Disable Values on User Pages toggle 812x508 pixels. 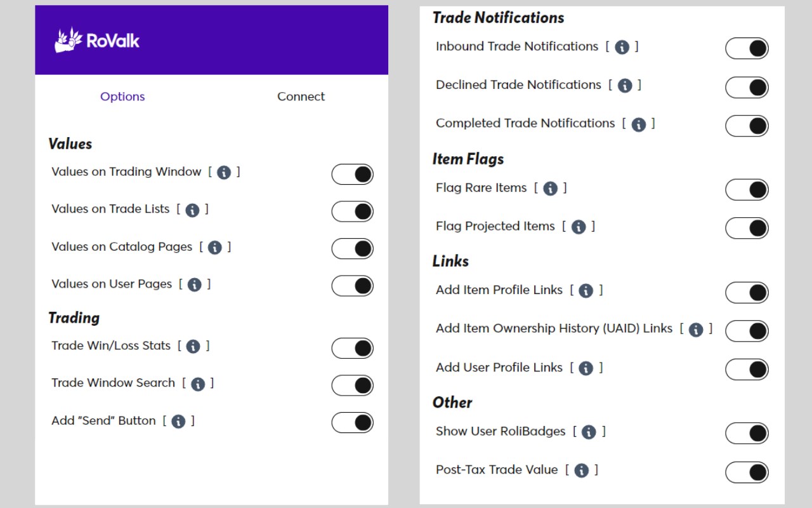click(353, 286)
